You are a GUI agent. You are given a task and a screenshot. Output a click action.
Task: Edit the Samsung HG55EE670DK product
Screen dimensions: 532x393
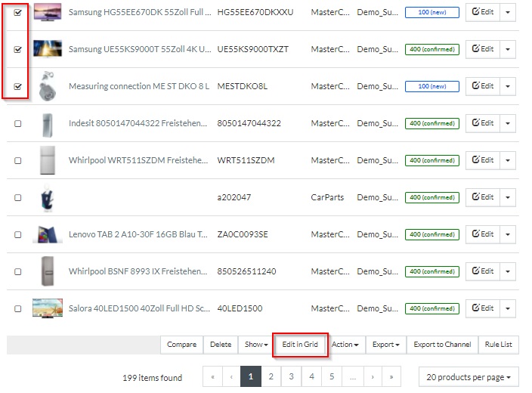coord(482,12)
